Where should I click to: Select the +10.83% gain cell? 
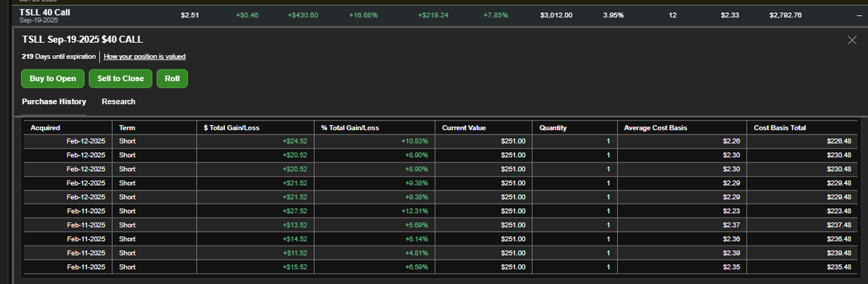[415, 141]
